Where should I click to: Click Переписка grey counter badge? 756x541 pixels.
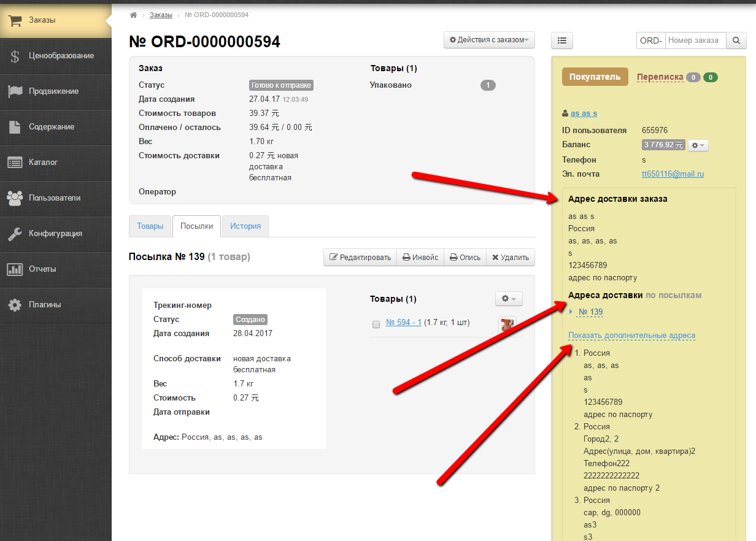(693, 77)
